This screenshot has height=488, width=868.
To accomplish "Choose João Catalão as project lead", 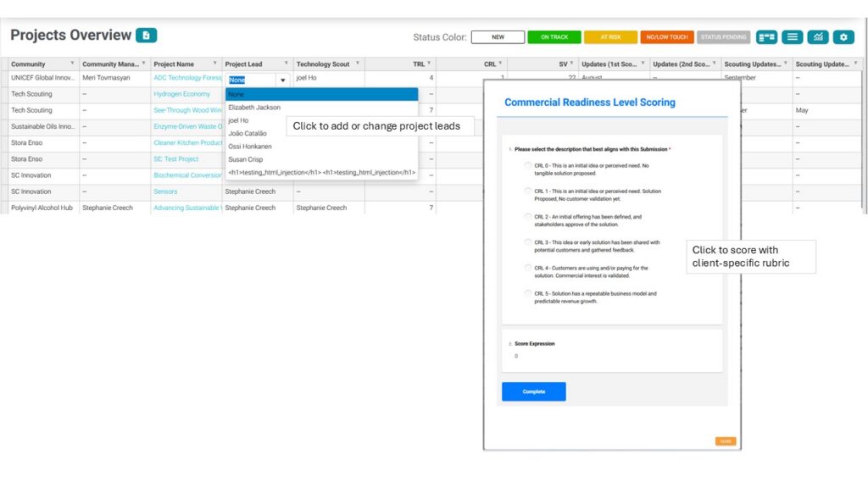I will point(321,133).
